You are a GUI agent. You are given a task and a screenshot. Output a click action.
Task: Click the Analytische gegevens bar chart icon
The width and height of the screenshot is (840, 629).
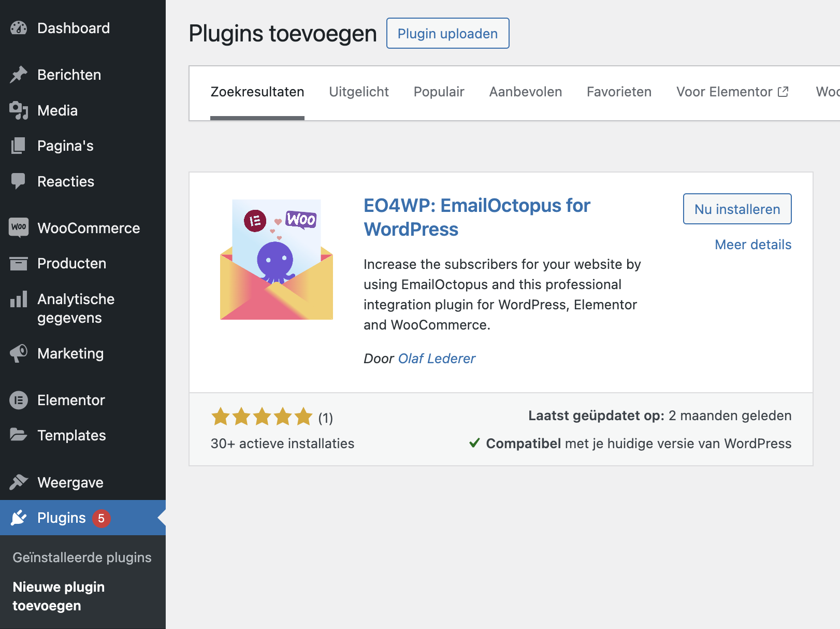pyautogui.click(x=19, y=299)
